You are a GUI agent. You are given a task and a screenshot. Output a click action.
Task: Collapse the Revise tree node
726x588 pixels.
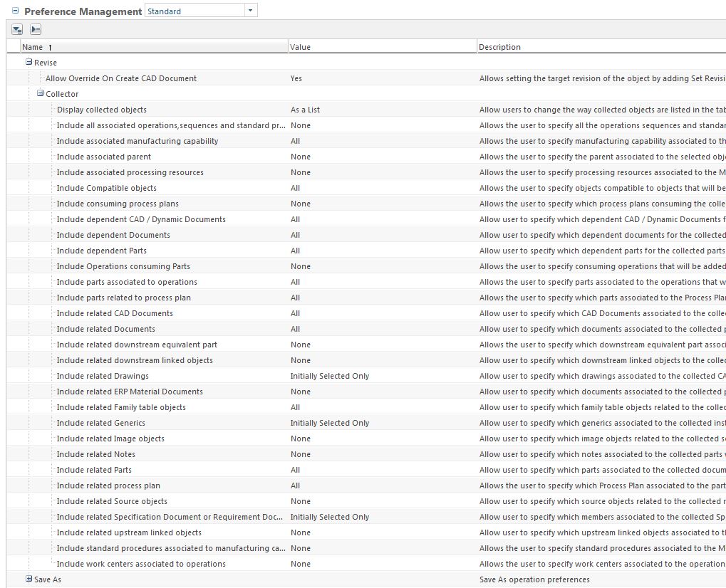point(28,62)
